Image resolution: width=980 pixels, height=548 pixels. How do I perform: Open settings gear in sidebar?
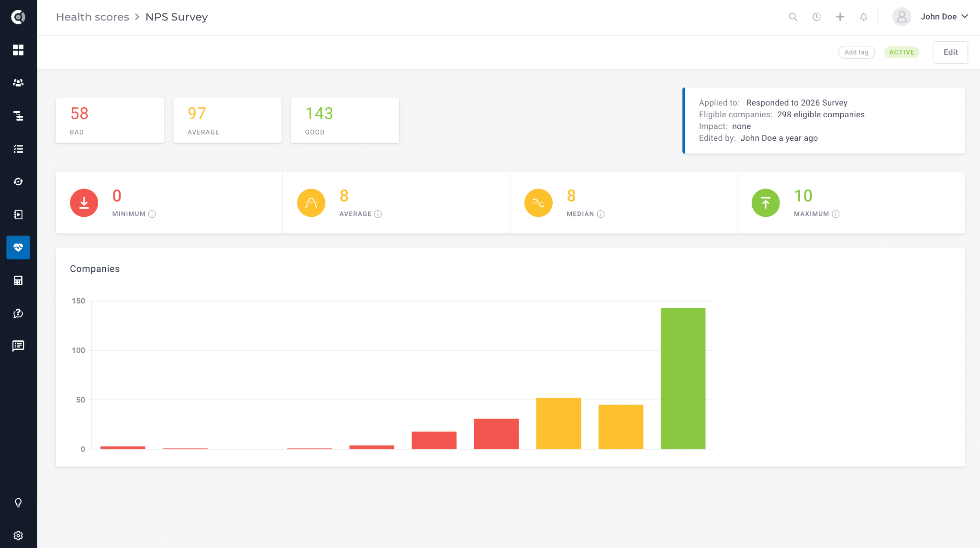tap(18, 536)
